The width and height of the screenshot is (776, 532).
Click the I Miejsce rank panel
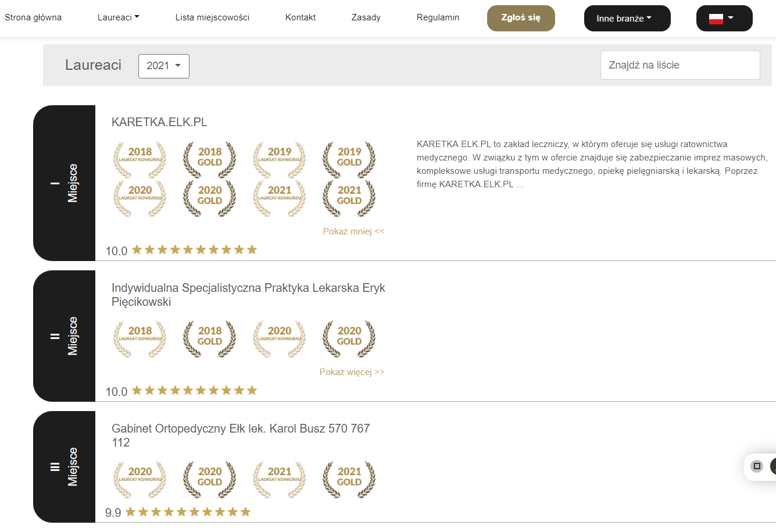[x=64, y=183]
